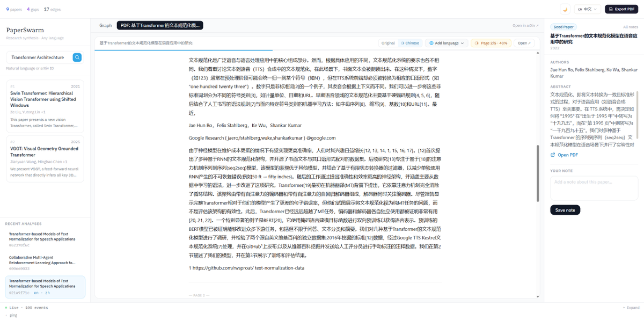Click the progress circle icon in page indicator
The image size is (644, 320).
point(477,43)
